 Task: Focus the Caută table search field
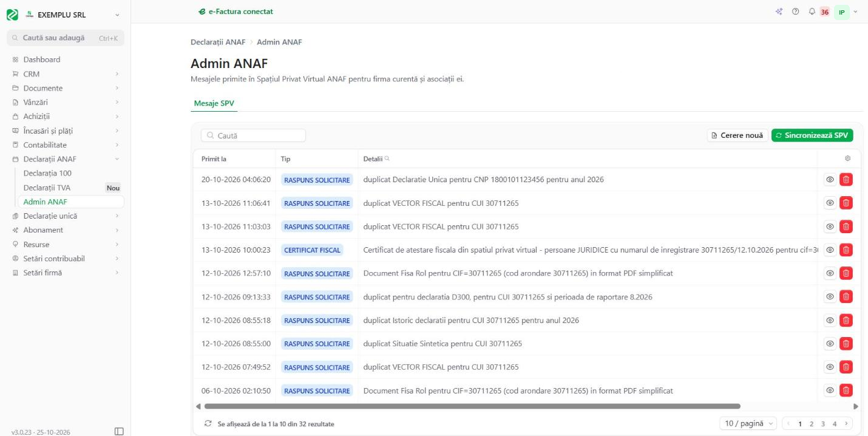pyautogui.click(x=253, y=135)
